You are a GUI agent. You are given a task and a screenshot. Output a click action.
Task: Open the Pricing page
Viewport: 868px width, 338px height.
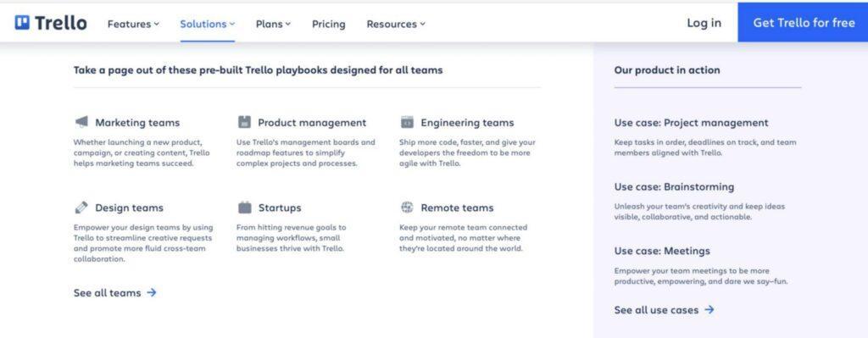coord(328,24)
